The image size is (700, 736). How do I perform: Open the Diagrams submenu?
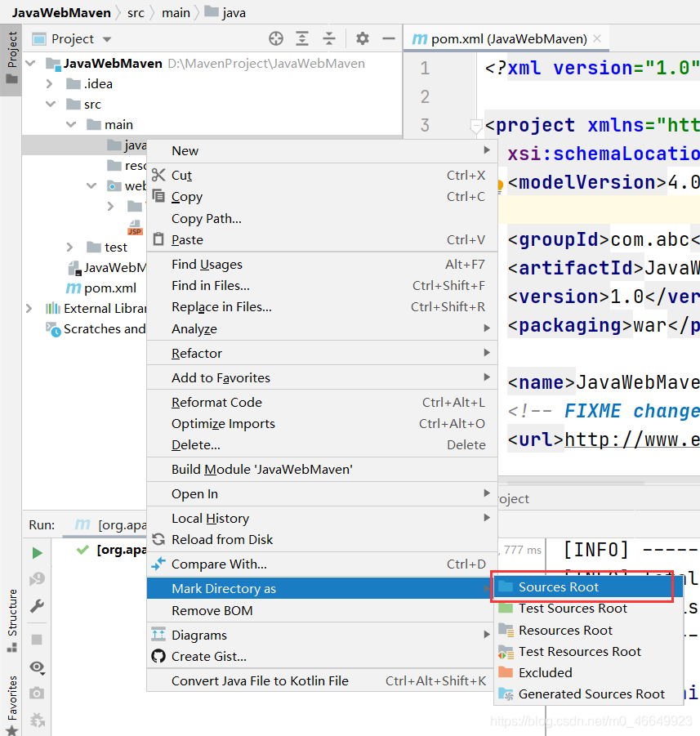tap(322, 636)
